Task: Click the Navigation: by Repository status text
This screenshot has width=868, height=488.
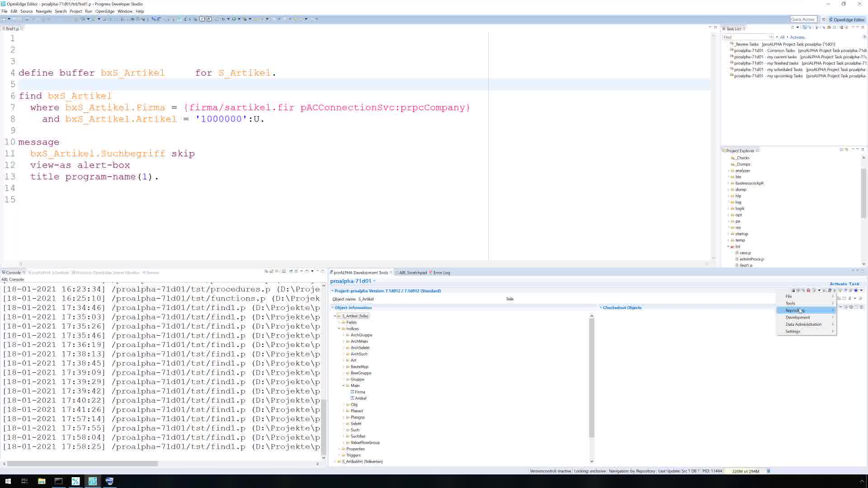Action: click(x=632, y=471)
